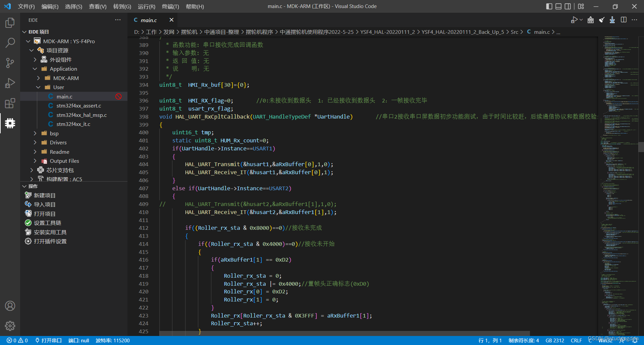644x345 pixels.
Task: Click the GB 2312 encoding indicator
Action: click(555, 341)
